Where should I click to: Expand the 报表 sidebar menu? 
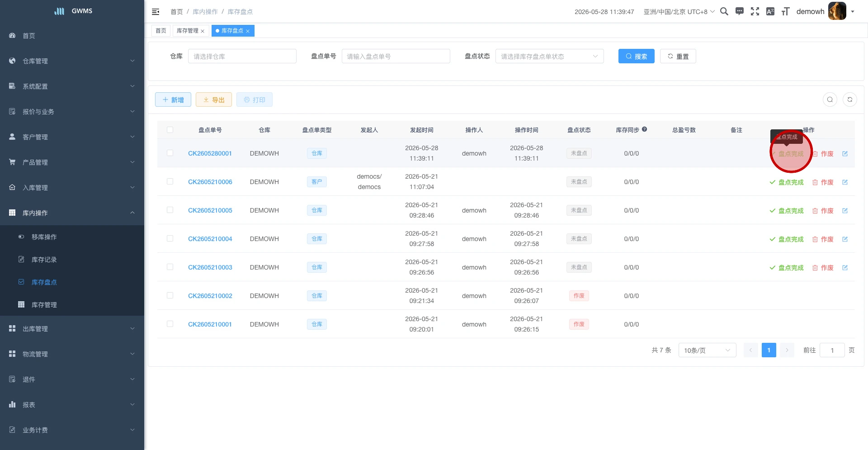click(72, 405)
